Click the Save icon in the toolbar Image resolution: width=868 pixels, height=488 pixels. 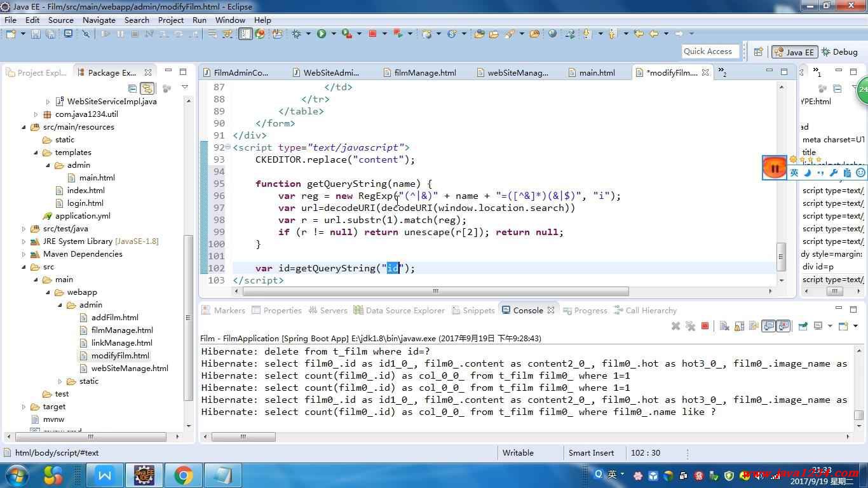(x=36, y=34)
